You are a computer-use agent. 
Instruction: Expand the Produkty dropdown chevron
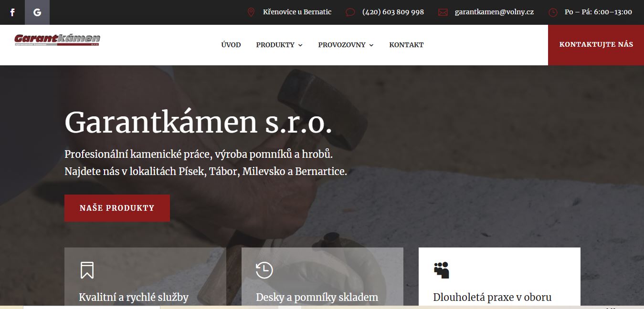(x=300, y=45)
